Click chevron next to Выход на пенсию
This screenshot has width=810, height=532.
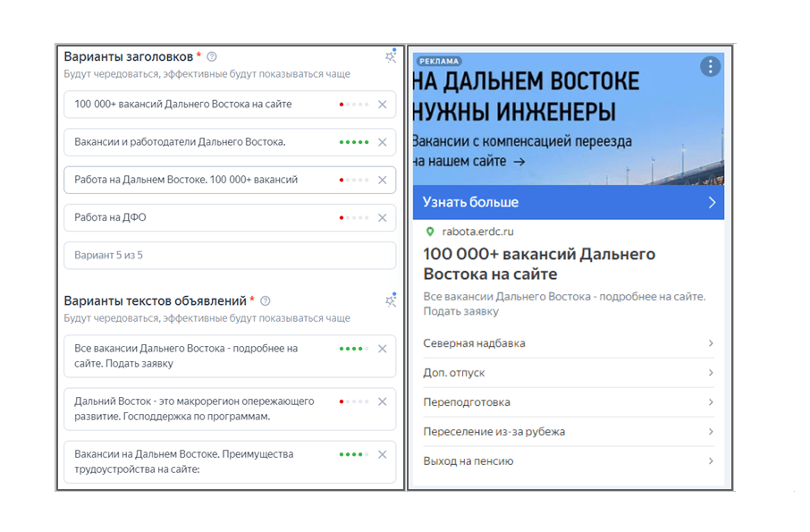click(x=711, y=461)
